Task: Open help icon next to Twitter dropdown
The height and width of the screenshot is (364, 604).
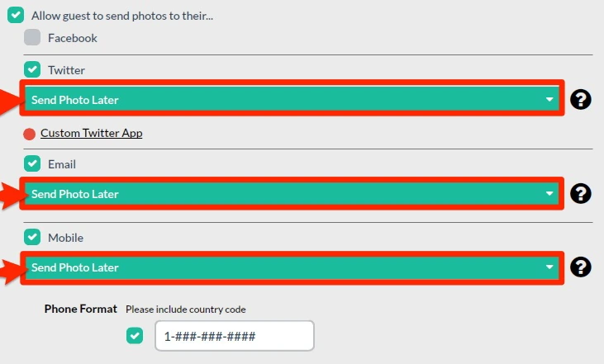Action: pos(581,99)
